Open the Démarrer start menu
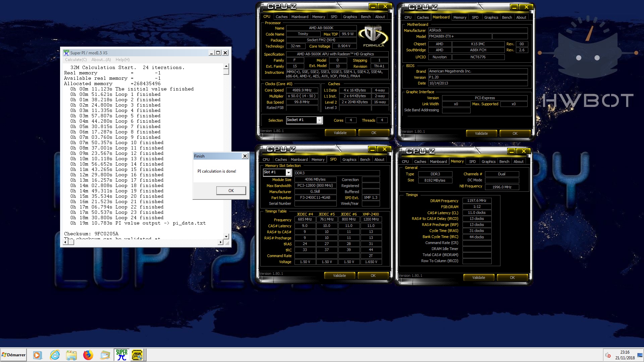This screenshot has width=644, height=362. click(13, 355)
